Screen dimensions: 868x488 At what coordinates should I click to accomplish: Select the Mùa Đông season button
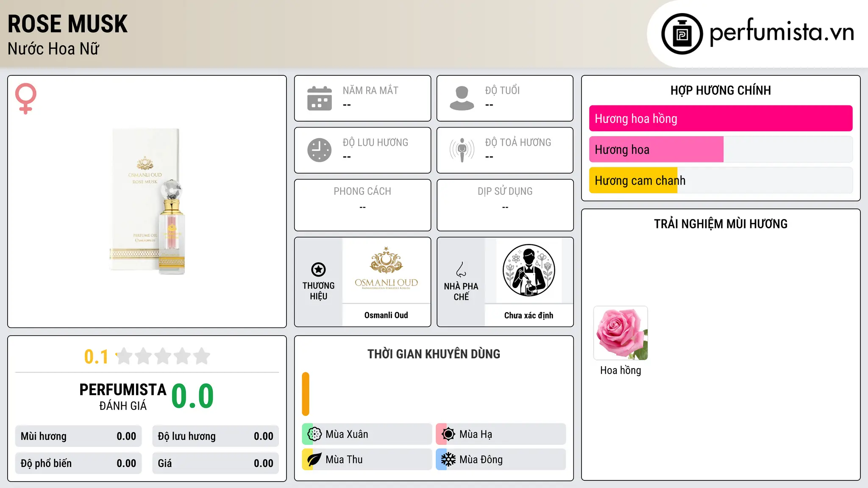coord(501,460)
